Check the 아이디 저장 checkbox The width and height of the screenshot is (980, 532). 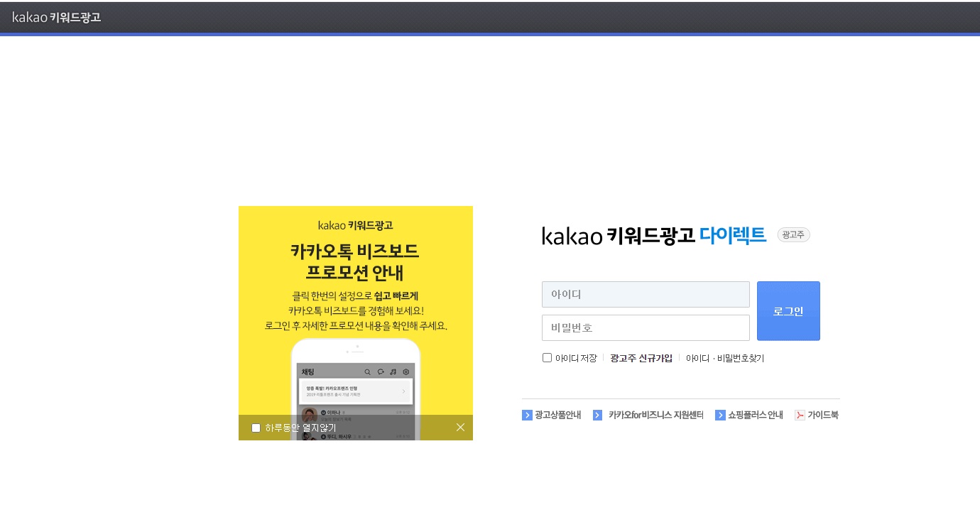pos(547,358)
